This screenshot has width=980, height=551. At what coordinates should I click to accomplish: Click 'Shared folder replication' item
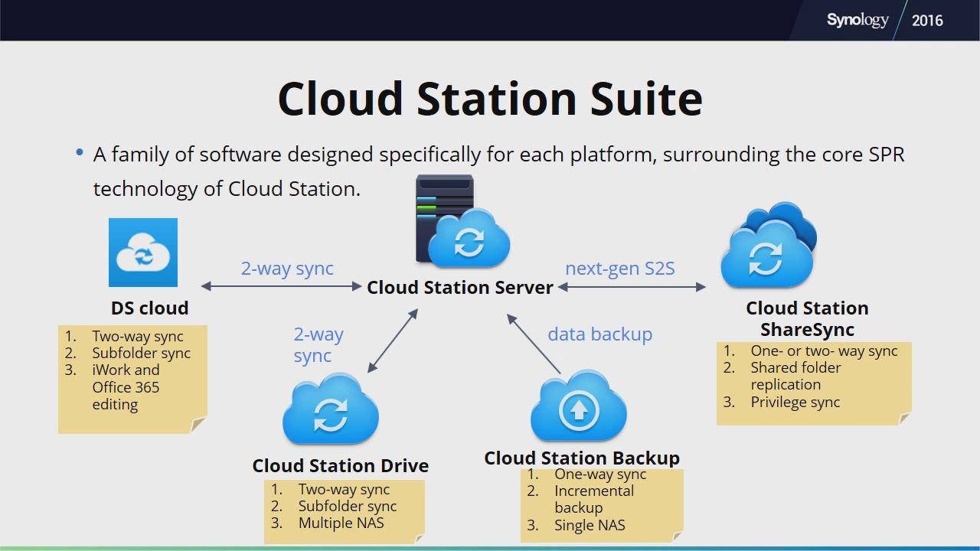pyautogui.click(x=796, y=376)
